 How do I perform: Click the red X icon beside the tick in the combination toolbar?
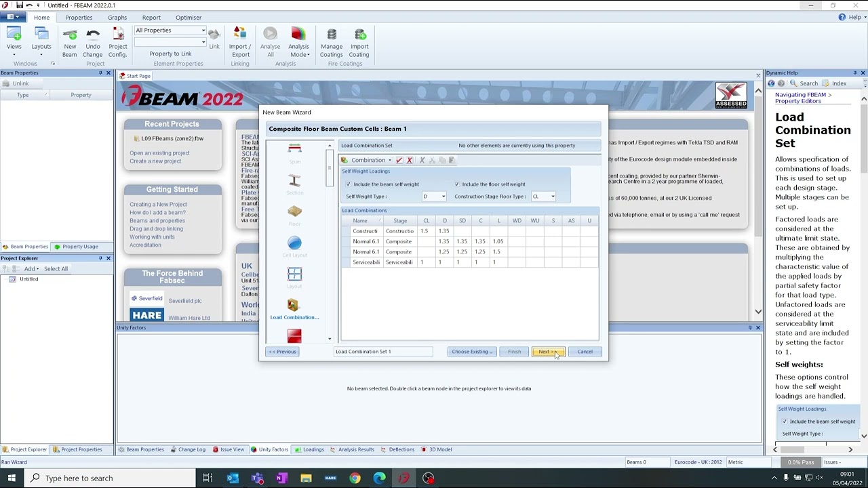[410, 160]
